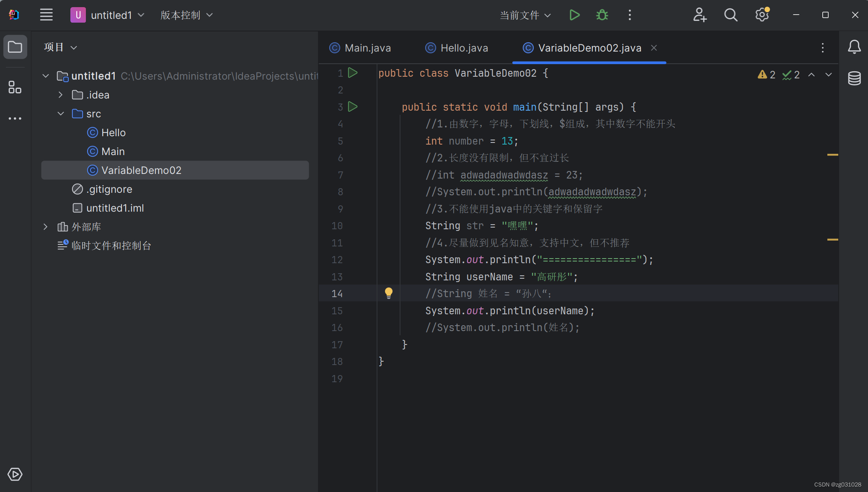The image size is (868, 492).
Task: Open the Structure tool window icon
Action: 15,87
